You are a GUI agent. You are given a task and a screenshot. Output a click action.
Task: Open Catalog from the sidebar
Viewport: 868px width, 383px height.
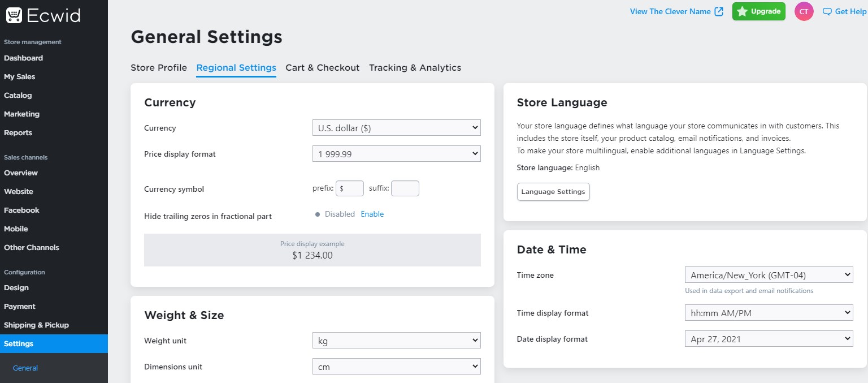(18, 95)
